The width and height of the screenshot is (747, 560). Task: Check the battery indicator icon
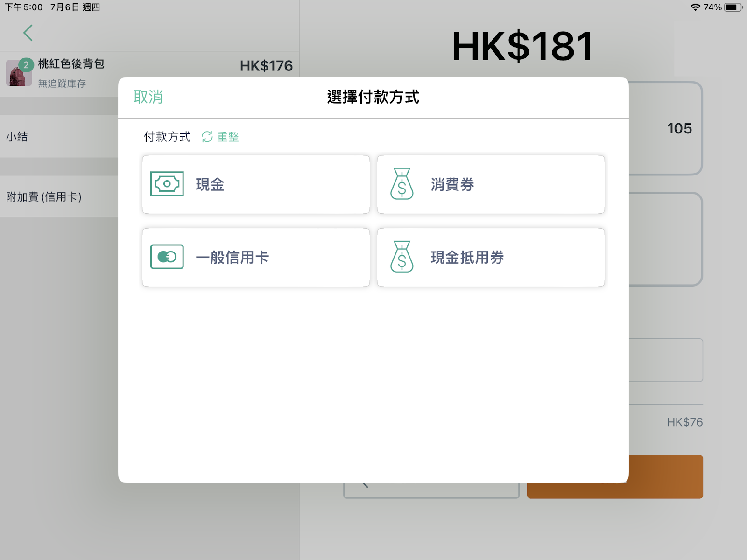(x=733, y=7)
